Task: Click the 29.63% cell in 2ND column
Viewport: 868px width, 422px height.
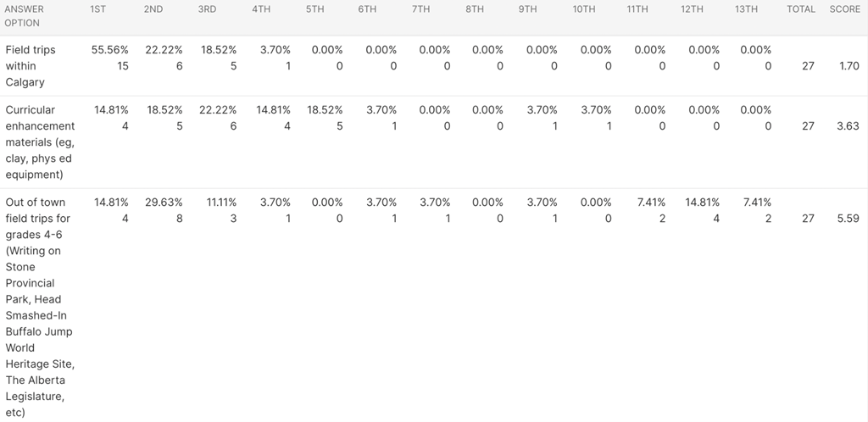Action: (x=164, y=203)
